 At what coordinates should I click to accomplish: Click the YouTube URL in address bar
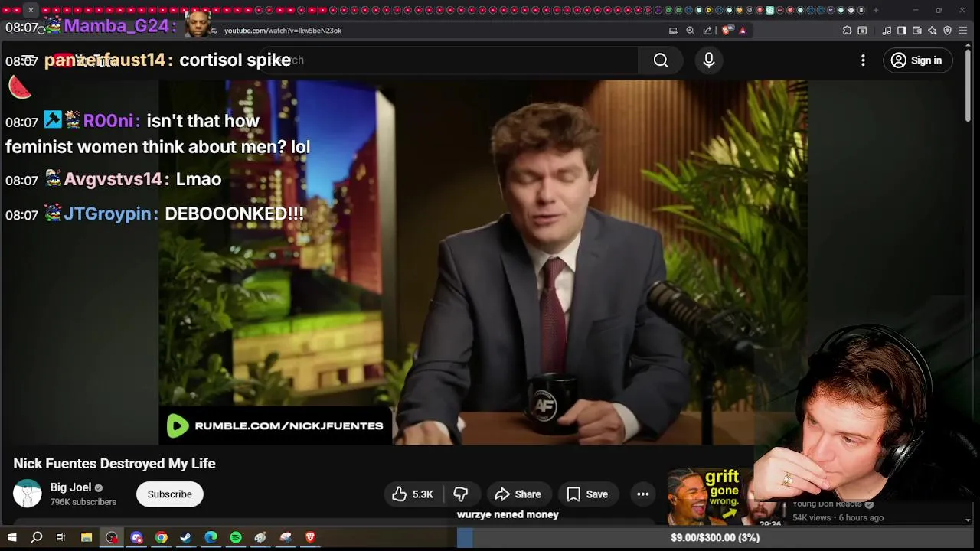[283, 31]
